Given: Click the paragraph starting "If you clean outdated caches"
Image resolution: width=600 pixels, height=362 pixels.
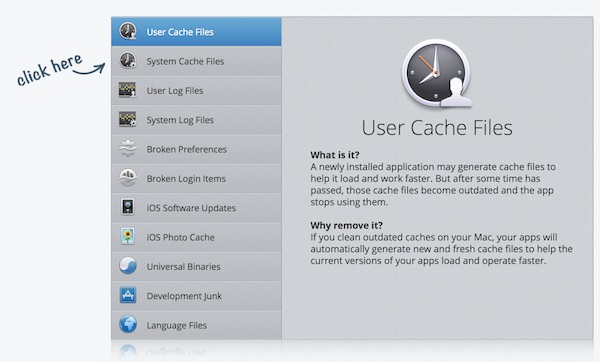Looking at the screenshot, I should [x=441, y=249].
